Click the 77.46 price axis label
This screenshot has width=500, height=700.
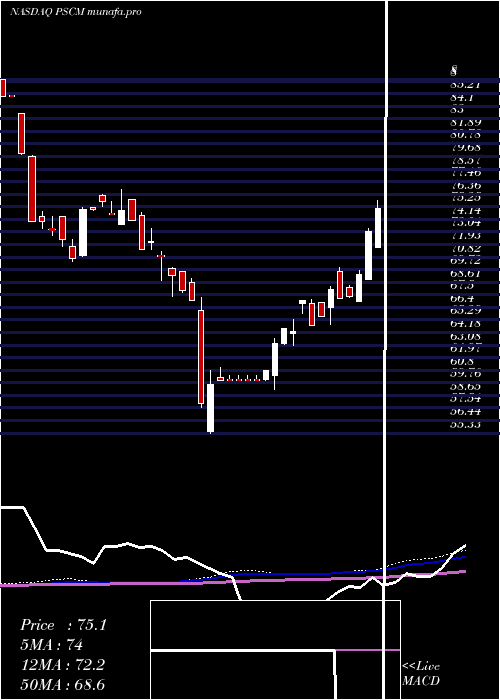coord(465,172)
